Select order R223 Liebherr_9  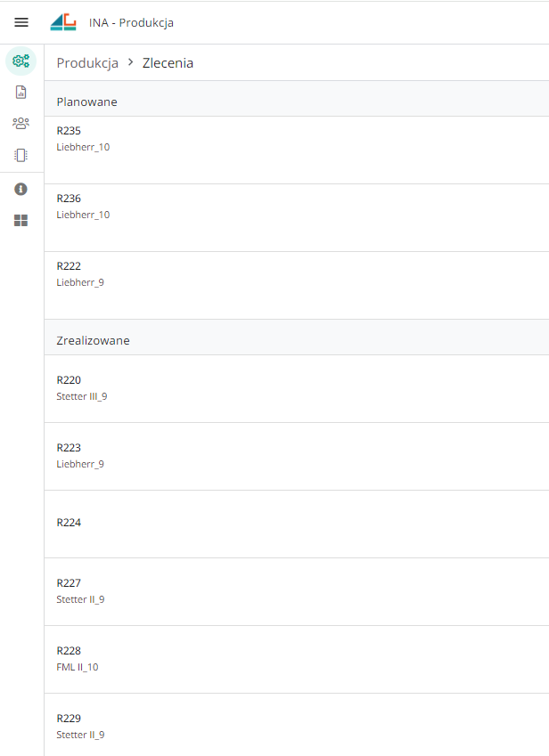(x=296, y=456)
